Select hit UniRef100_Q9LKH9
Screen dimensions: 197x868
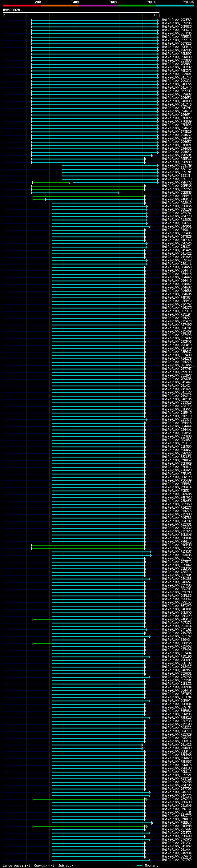point(177,660)
